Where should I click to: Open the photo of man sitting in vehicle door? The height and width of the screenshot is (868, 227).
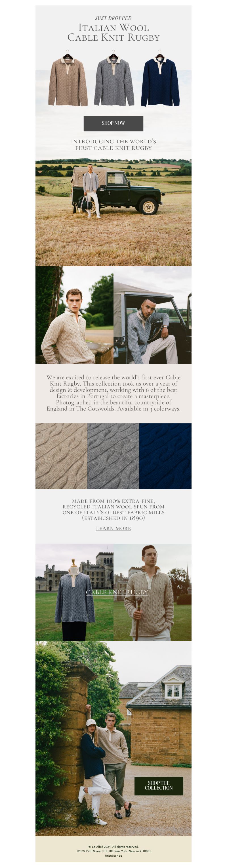(152, 315)
